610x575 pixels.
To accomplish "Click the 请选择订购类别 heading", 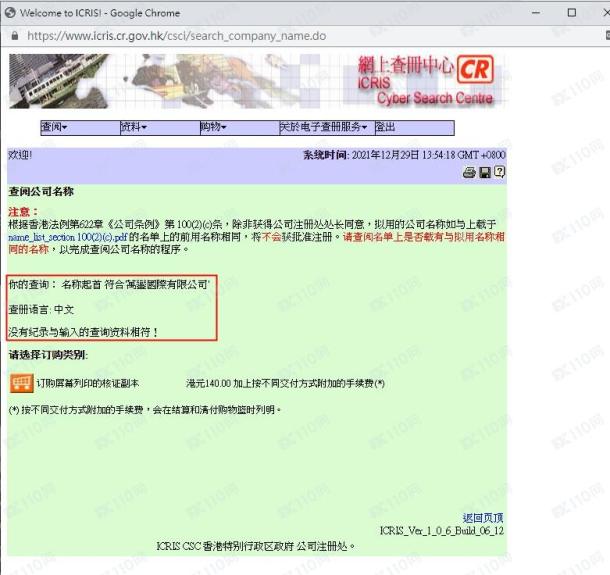I will pos(48,355).
